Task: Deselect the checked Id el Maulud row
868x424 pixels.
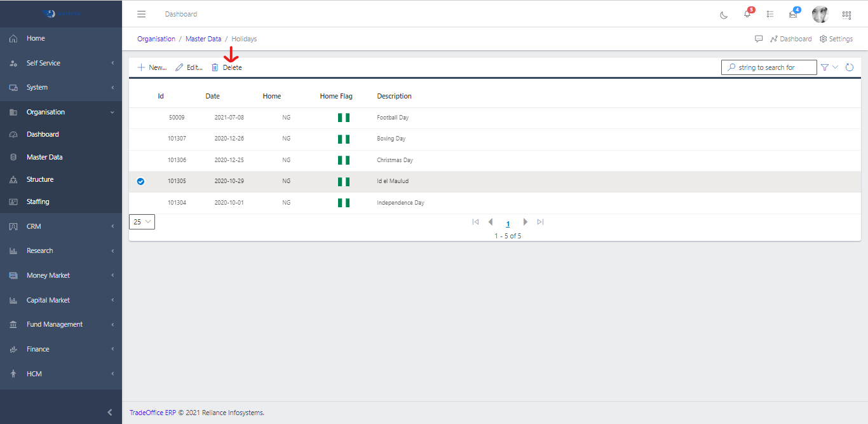Action: (141, 181)
